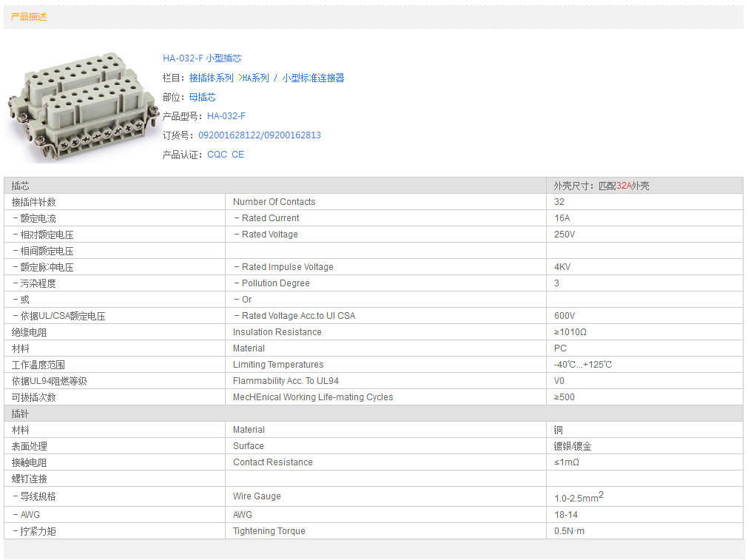This screenshot has height=560, width=748.
Task: Open the 产品描述 tab
Action: point(29,17)
